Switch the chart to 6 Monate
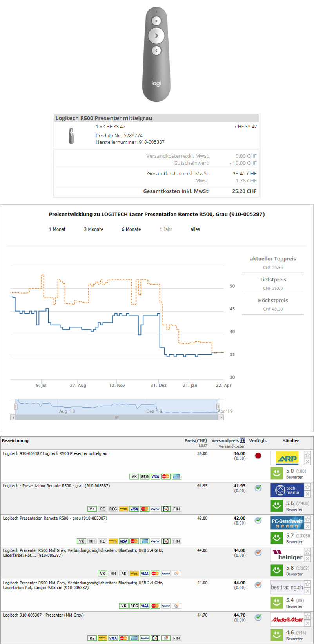This screenshot has height=644, width=314. [x=131, y=229]
